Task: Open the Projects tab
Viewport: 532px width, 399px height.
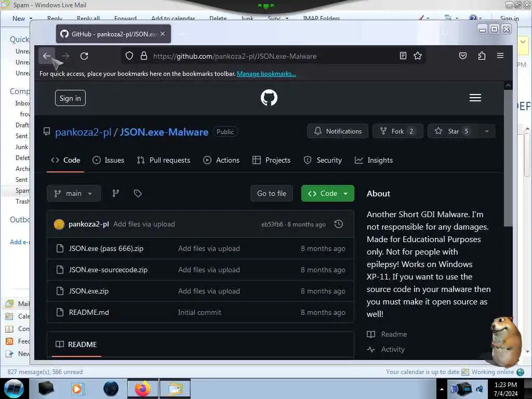Action: pyautogui.click(x=271, y=160)
